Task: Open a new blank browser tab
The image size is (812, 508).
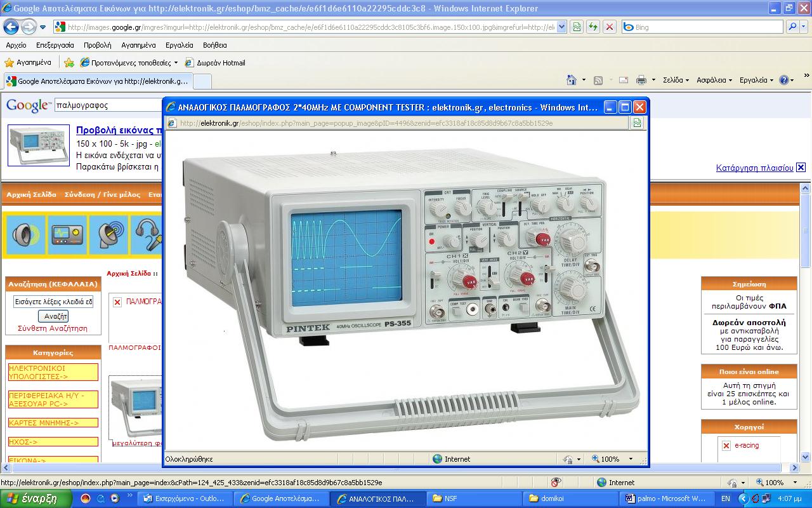Action: pyautogui.click(x=202, y=81)
